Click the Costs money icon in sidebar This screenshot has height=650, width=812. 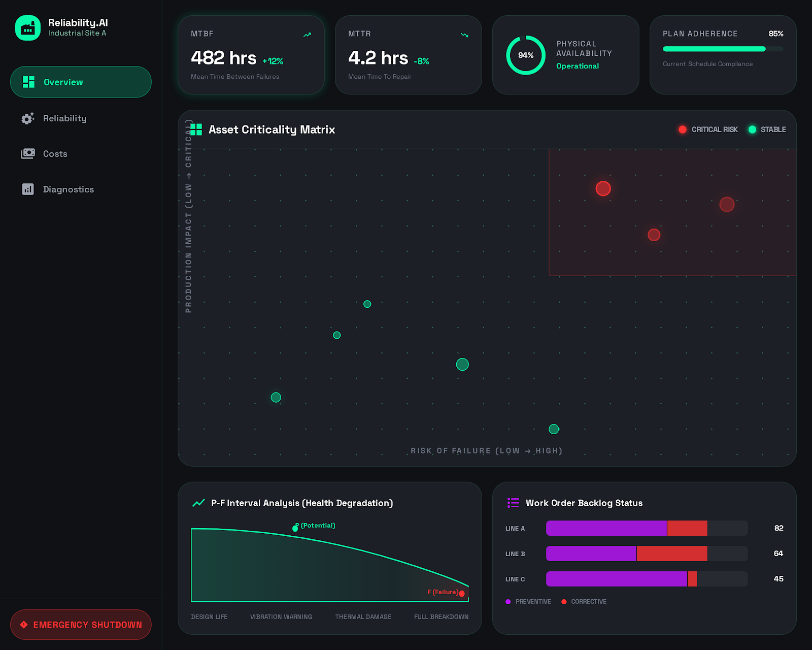28,153
